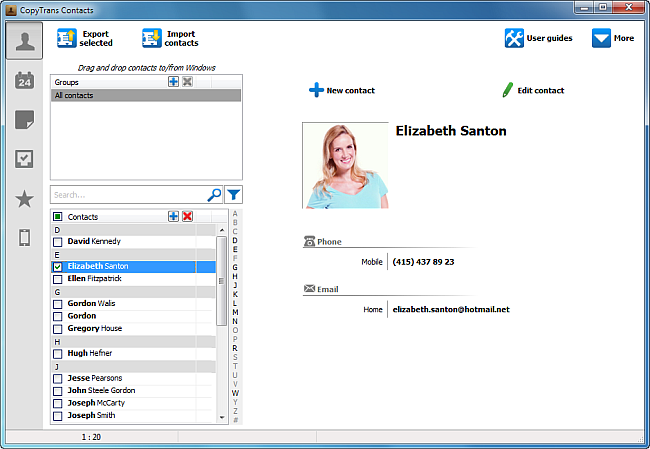Select the contact named just Gordon

(x=82, y=316)
